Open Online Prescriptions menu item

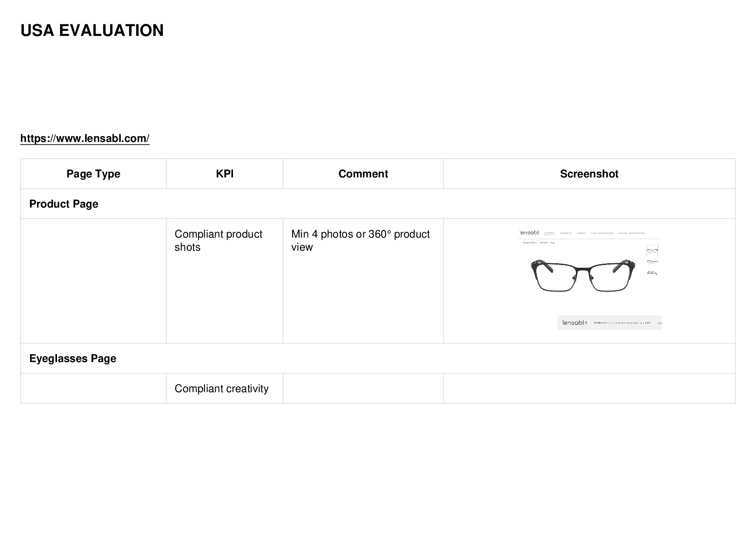point(632,233)
